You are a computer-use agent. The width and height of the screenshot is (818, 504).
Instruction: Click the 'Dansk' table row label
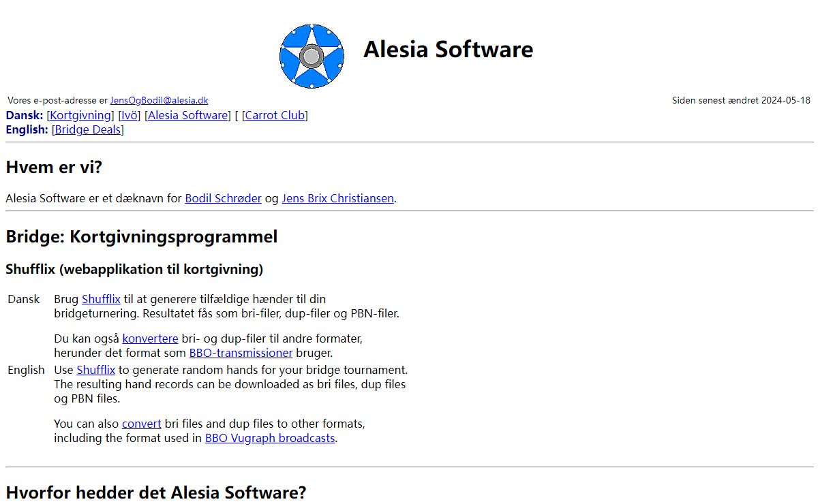click(24, 299)
